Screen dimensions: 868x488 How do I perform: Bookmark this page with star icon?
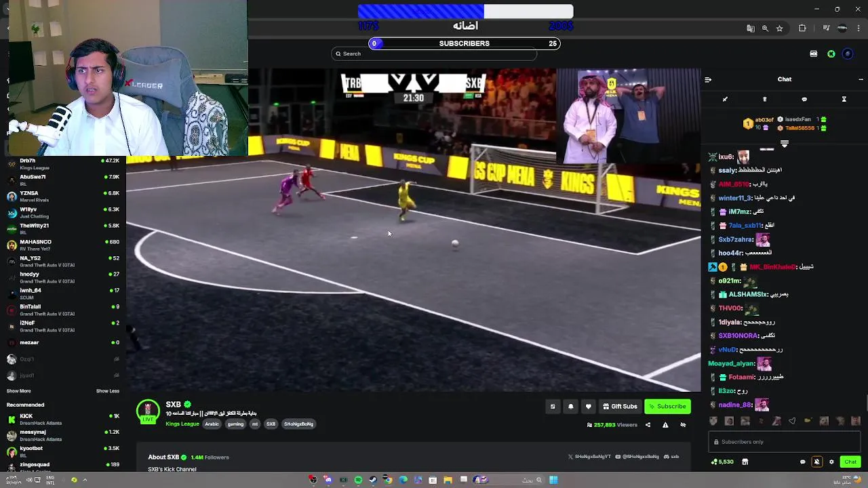pos(780,28)
